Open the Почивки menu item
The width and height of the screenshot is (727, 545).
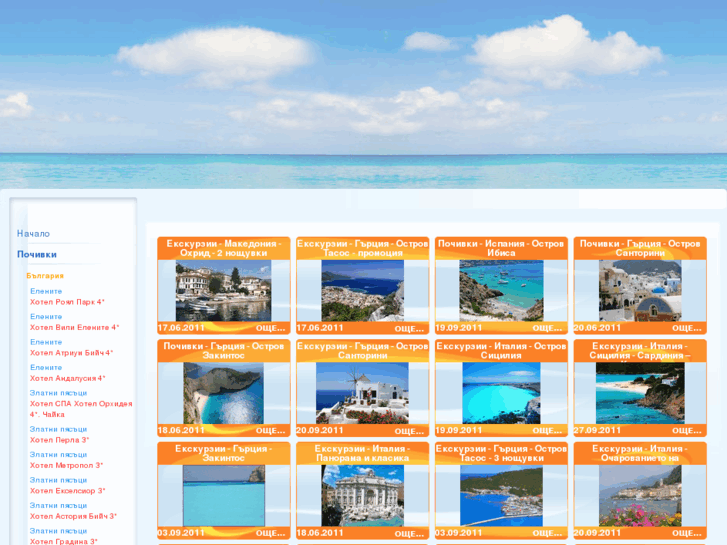click(37, 254)
